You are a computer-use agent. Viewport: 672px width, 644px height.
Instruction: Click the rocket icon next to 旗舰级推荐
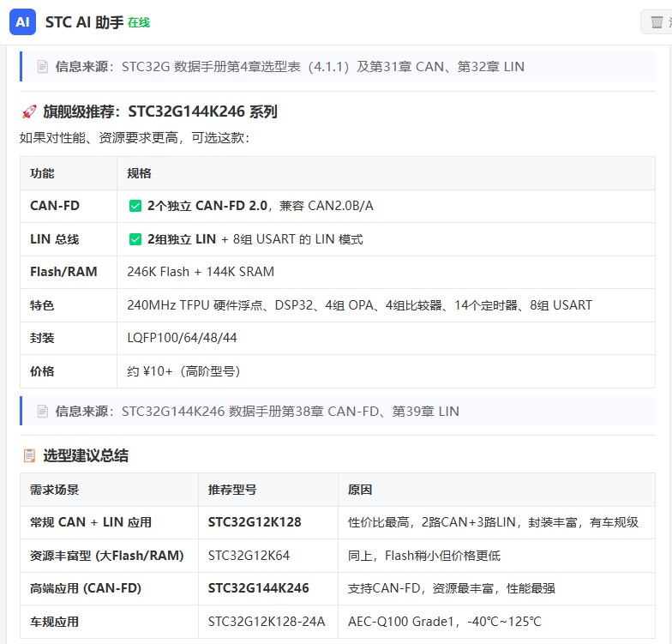pyautogui.click(x=29, y=111)
